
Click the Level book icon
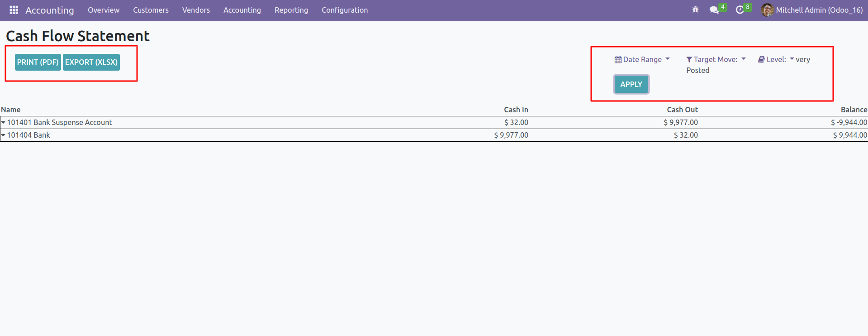[761, 59]
